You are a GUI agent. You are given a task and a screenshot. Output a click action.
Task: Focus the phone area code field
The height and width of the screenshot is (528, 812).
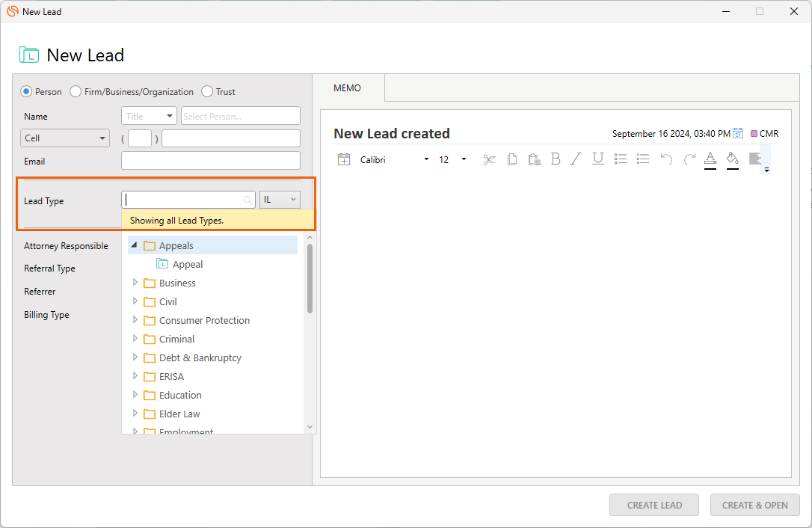point(140,139)
